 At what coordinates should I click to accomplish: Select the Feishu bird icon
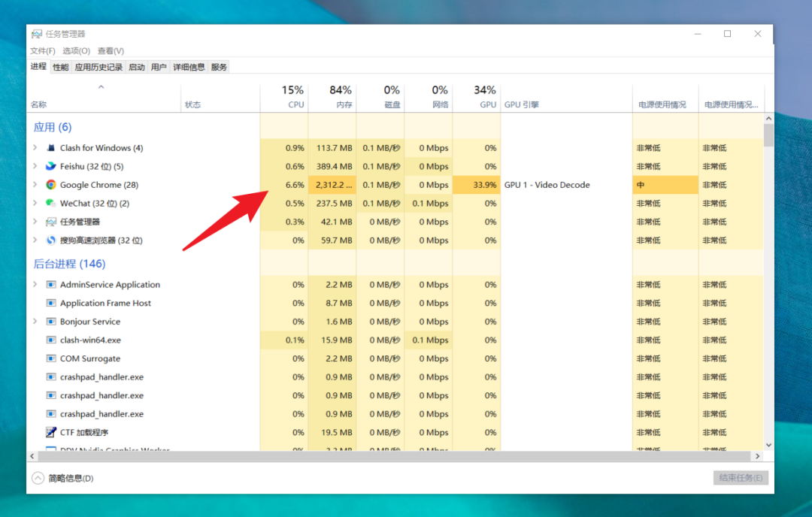(x=51, y=166)
